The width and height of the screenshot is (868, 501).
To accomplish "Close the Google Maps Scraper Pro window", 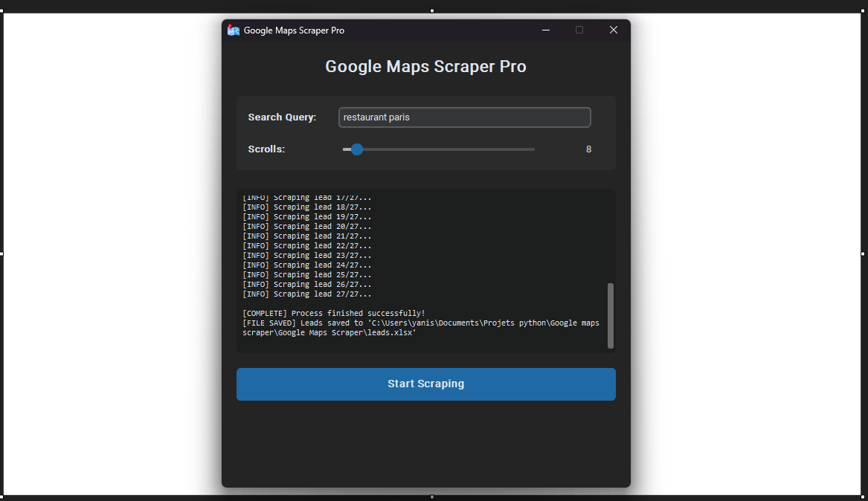I will coord(614,30).
